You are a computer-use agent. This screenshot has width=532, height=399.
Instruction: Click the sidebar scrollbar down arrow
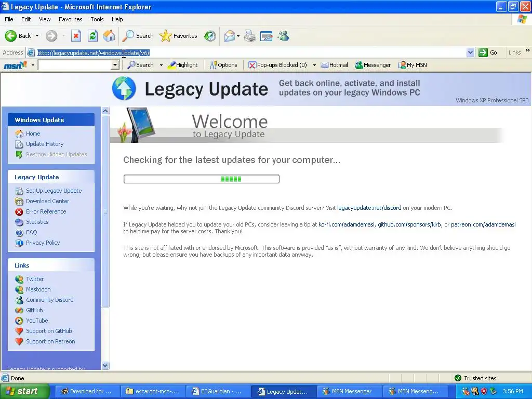pyautogui.click(x=105, y=365)
